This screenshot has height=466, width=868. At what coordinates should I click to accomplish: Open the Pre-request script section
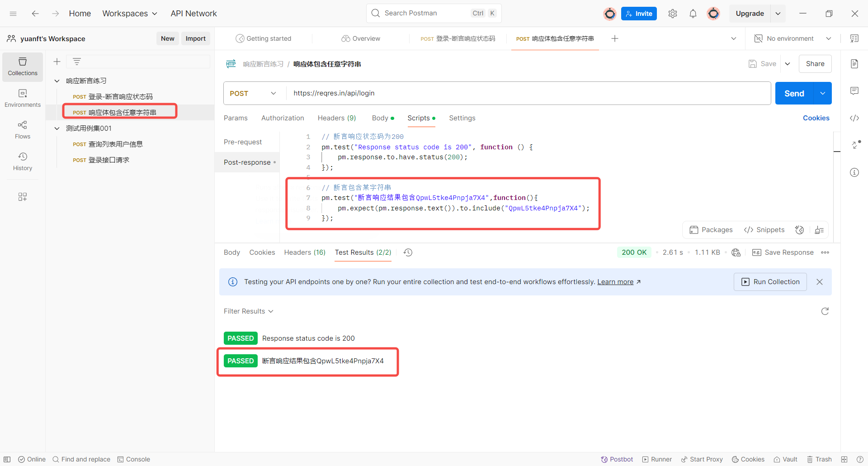[243, 142]
